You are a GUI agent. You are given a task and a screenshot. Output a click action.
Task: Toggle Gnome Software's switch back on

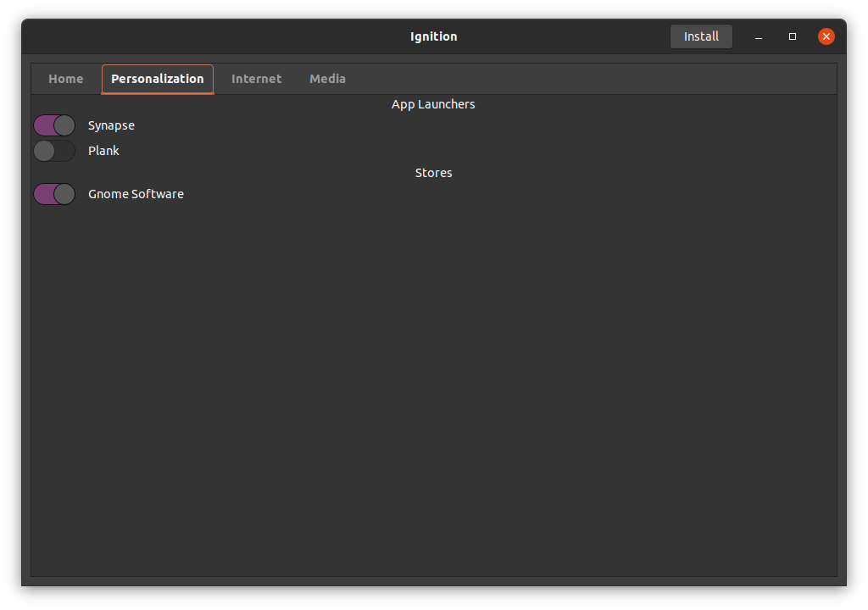[x=54, y=194]
